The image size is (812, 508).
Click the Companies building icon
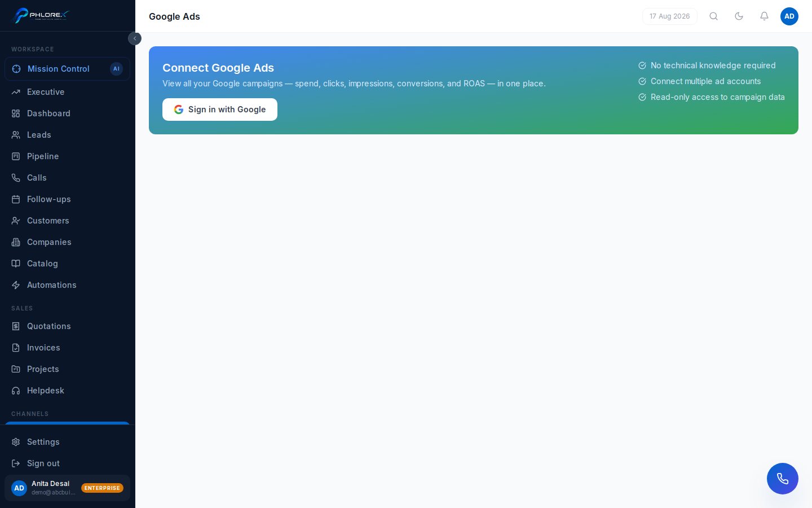pos(16,242)
